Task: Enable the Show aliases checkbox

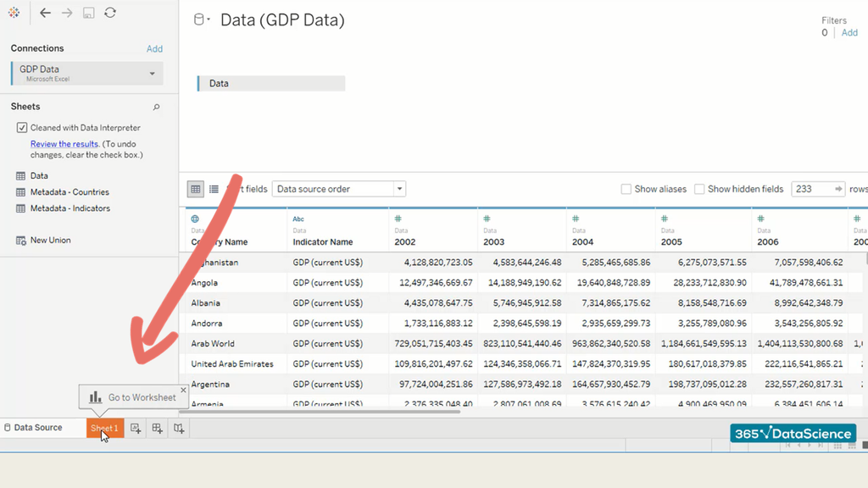Action: coord(626,189)
